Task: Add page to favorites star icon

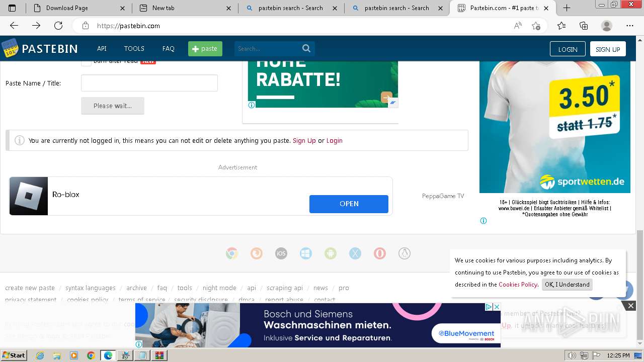Action: click(x=536, y=26)
